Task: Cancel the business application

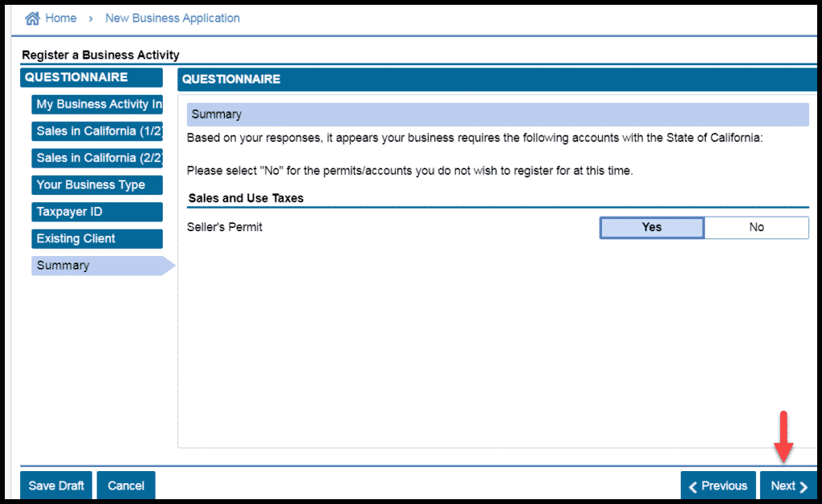Action: coord(126,486)
